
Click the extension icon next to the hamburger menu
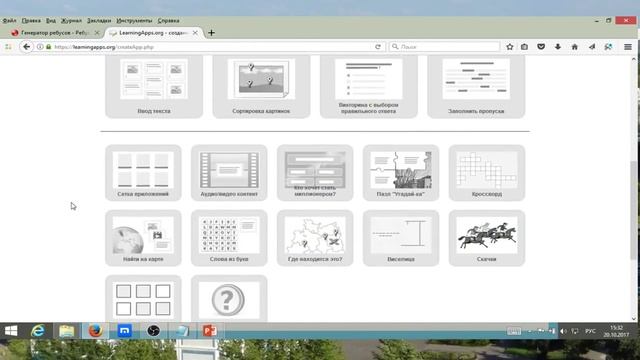click(609, 47)
